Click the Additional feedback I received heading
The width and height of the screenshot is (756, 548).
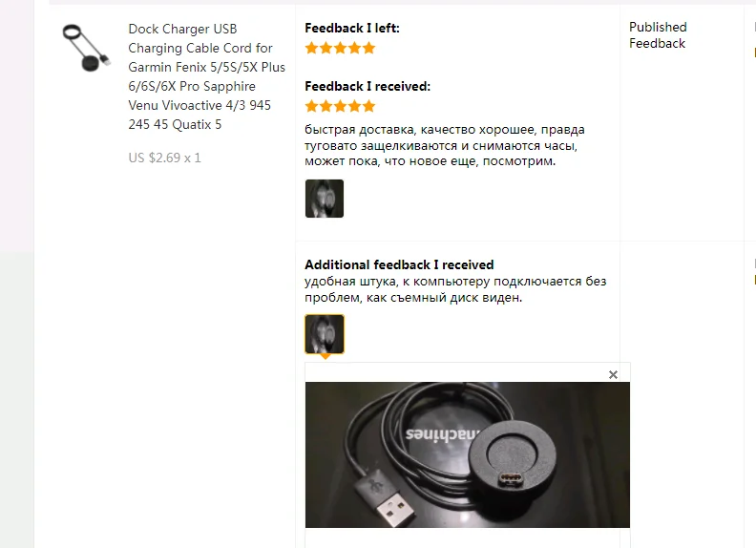pos(399,264)
